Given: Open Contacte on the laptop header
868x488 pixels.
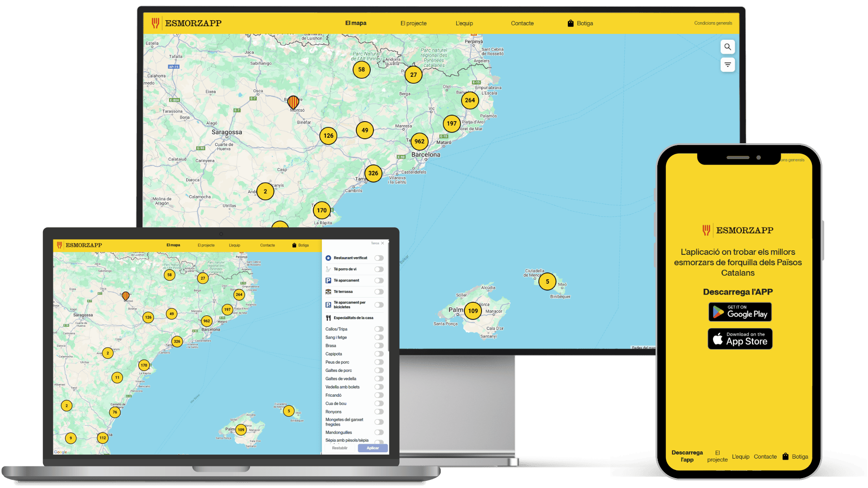Looking at the screenshot, I should [268, 245].
